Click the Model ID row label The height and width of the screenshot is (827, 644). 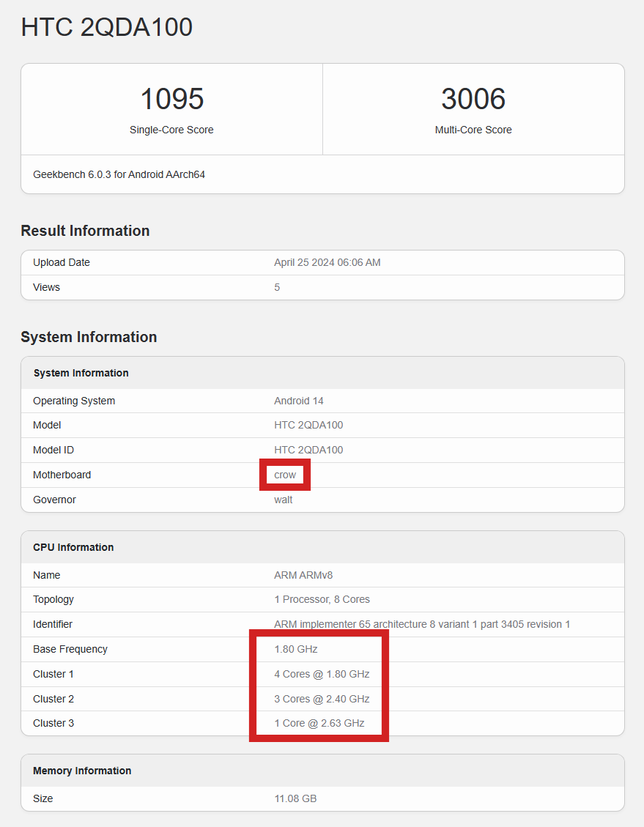[53, 450]
